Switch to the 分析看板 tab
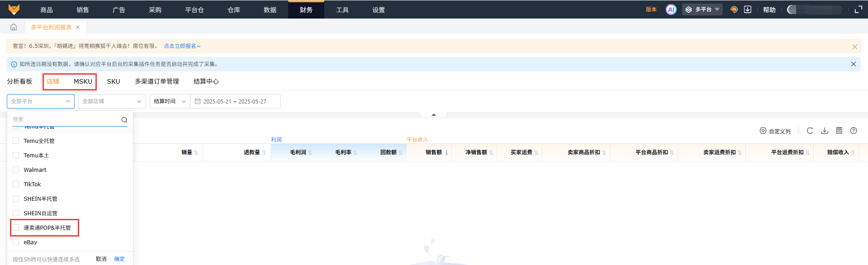This screenshot has width=868, height=265. 19,81
